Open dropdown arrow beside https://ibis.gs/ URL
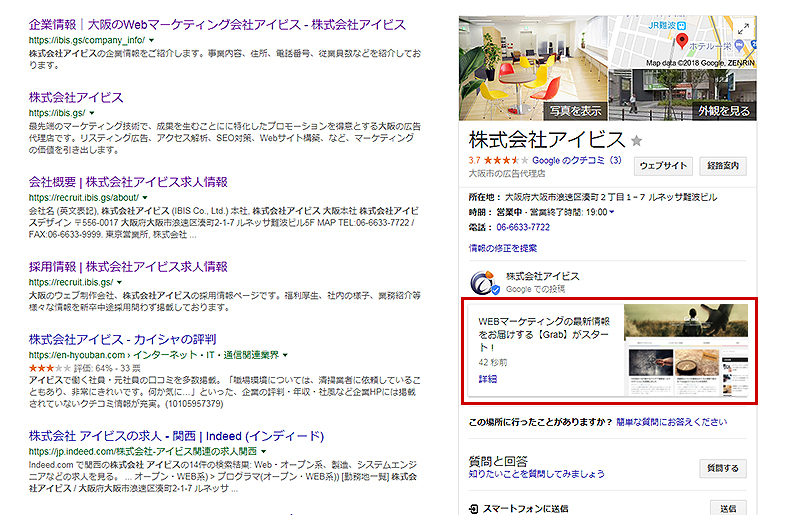Screen dimensions: 790x515 coord(92,113)
